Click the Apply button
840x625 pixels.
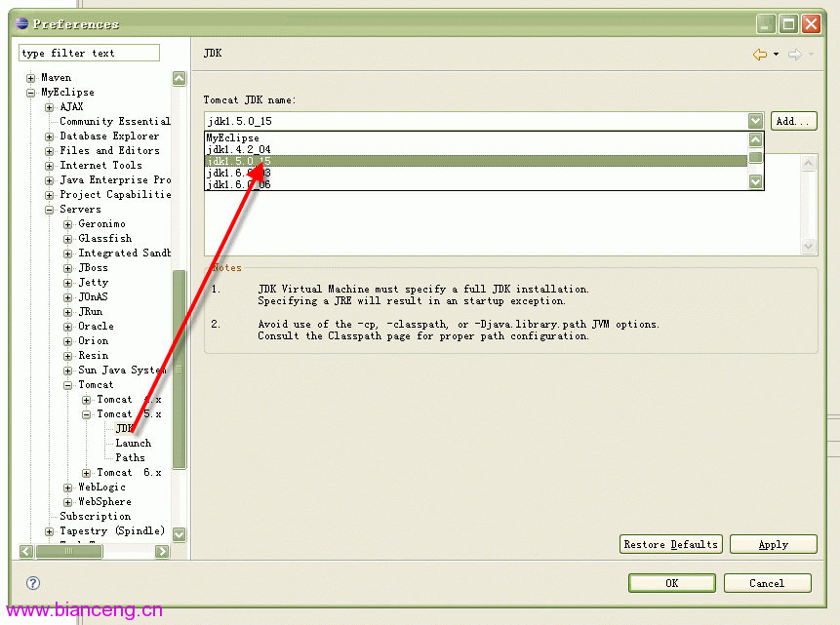tap(773, 544)
